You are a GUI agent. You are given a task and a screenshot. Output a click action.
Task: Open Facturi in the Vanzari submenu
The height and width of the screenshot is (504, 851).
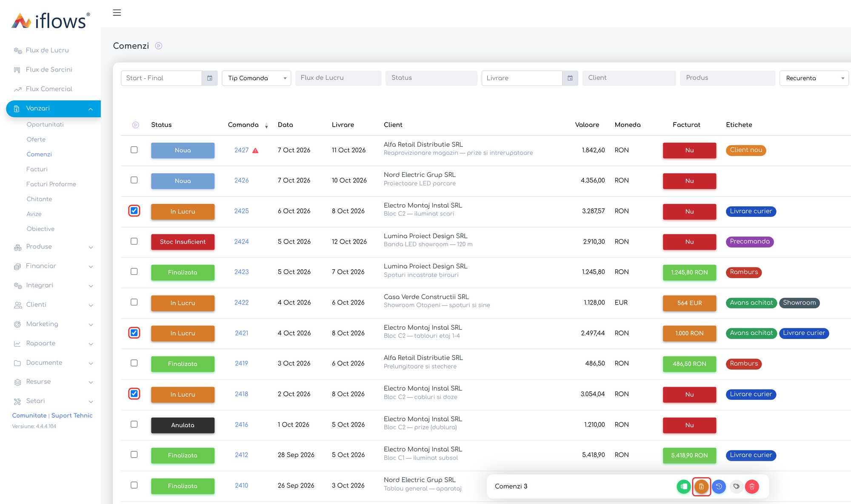(37, 169)
